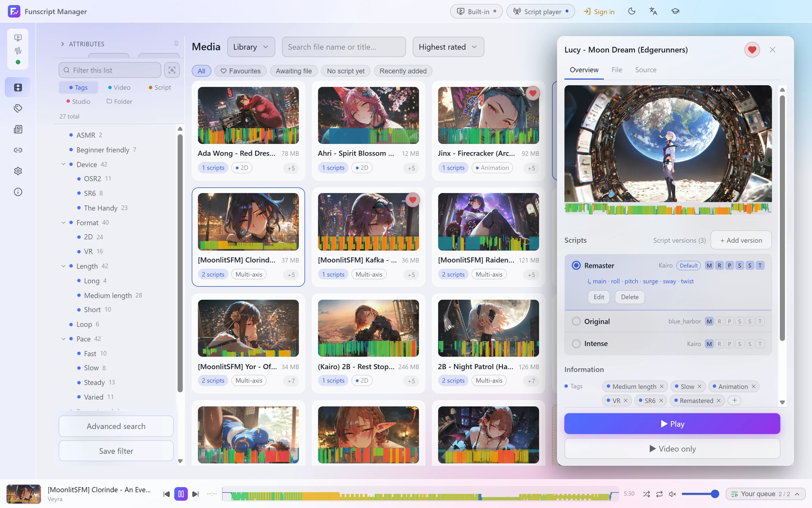Collapse the Format tag group
Viewport: 812px width, 508px height.
[x=63, y=223]
